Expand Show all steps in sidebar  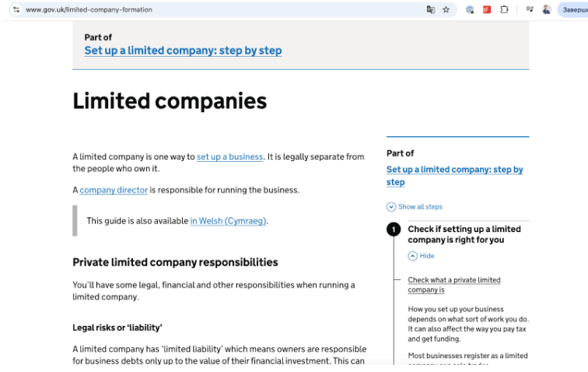coord(415,207)
